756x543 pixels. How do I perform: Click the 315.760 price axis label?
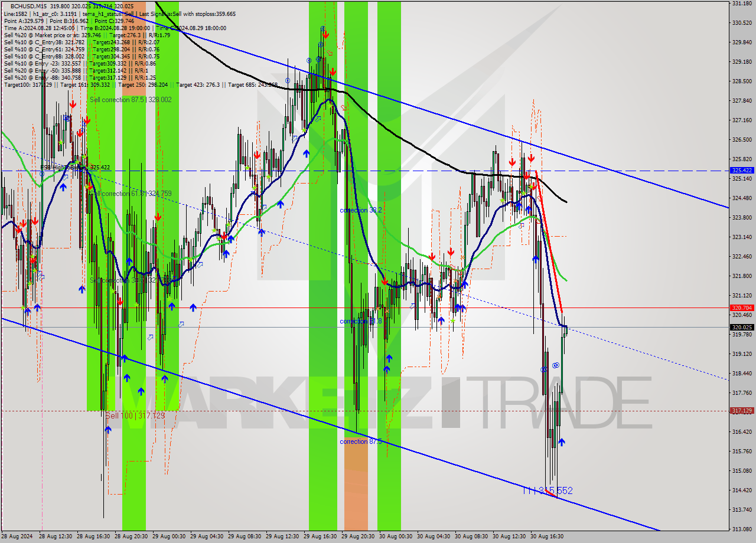point(742,451)
